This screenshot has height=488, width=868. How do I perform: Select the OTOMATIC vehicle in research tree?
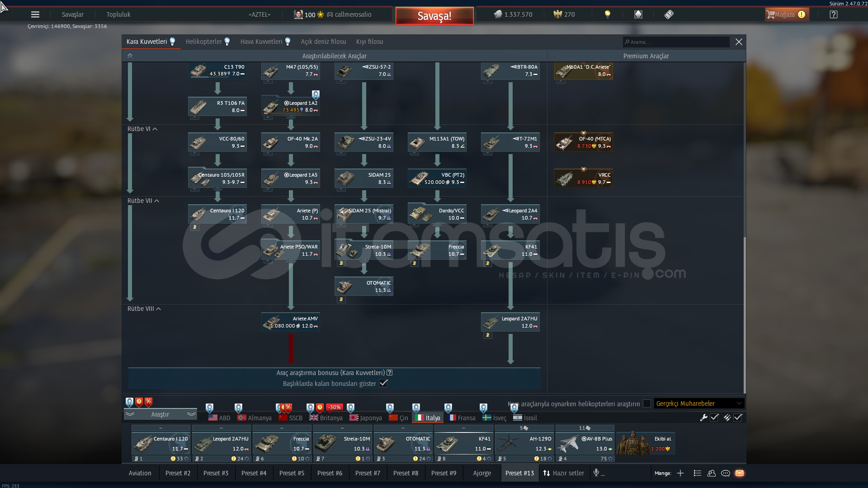click(x=364, y=286)
